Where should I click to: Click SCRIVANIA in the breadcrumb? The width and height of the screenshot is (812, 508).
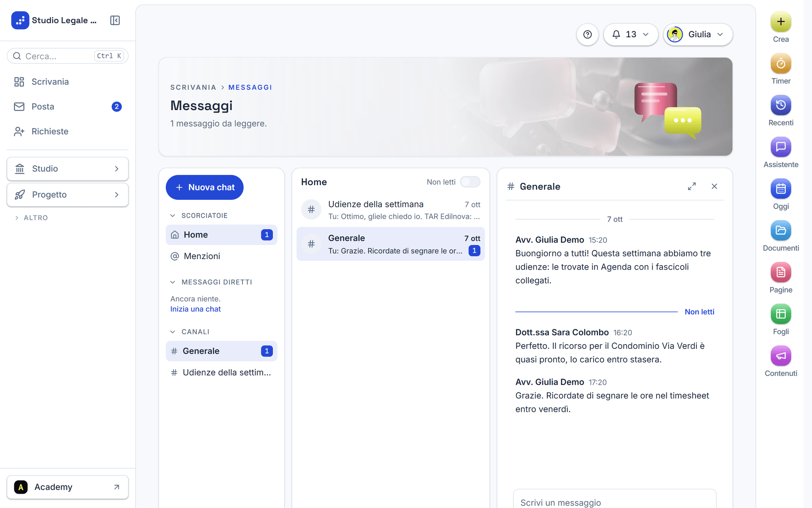[193, 87]
